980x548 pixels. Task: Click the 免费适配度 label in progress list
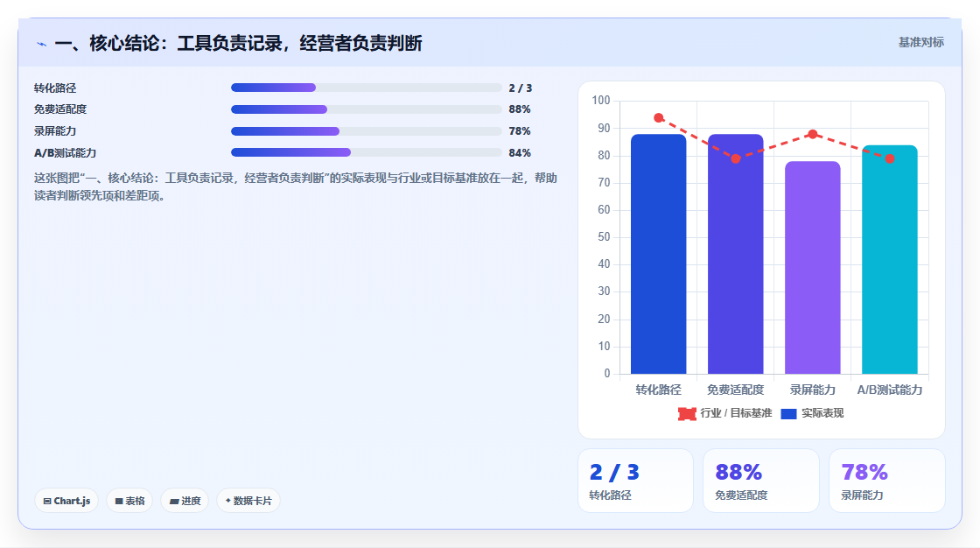point(60,109)
